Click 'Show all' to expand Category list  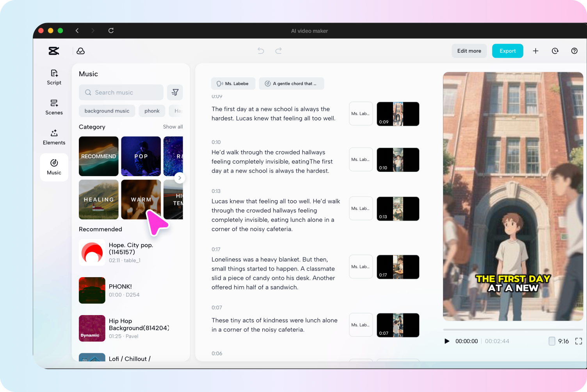pos(173,127)
